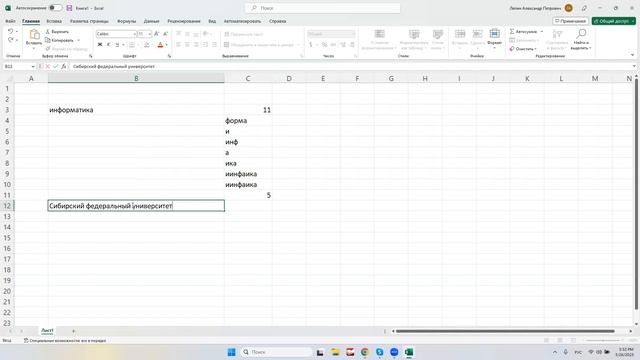This screenshot has width=640, height=360.
Task: Open the Chrome icon in the taskbar
Action: click(364, 352)
